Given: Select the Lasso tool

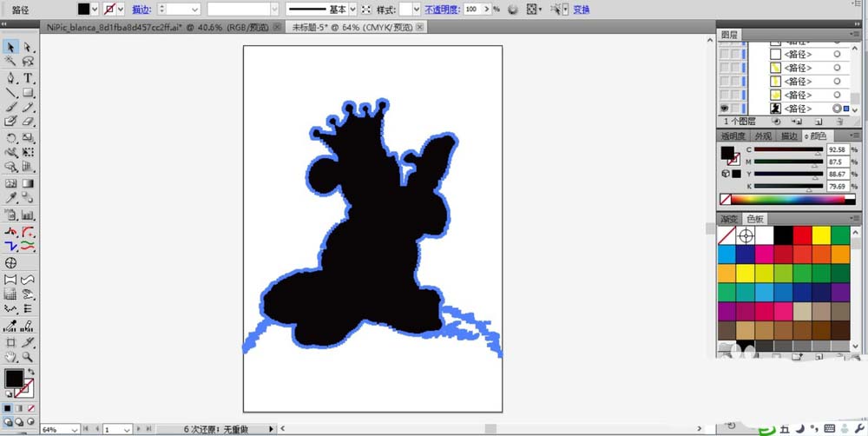Looking at the screenshot, I should click(28, 62).
